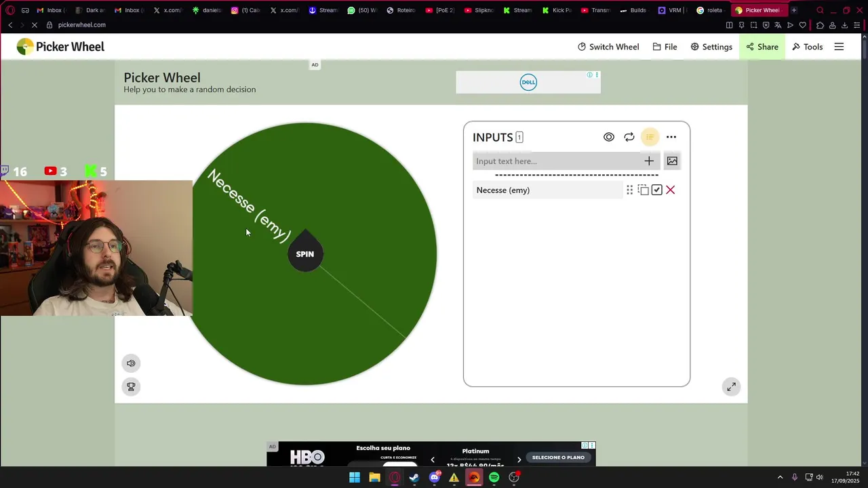Duplicate the Necesse (emy) input
Image resolution: width=868 pixels, height=488 pixels.
tap(643, 190)
